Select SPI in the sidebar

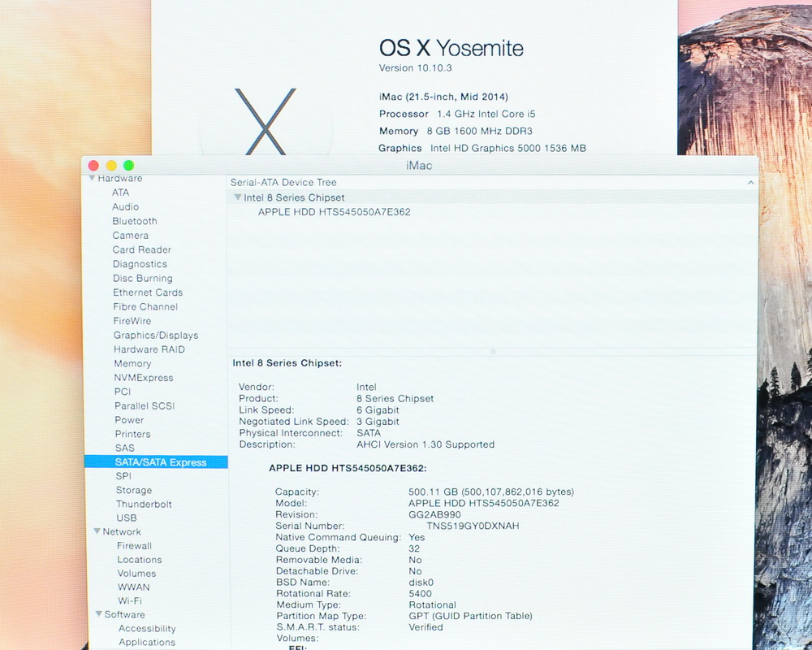[x=123, y=476]
